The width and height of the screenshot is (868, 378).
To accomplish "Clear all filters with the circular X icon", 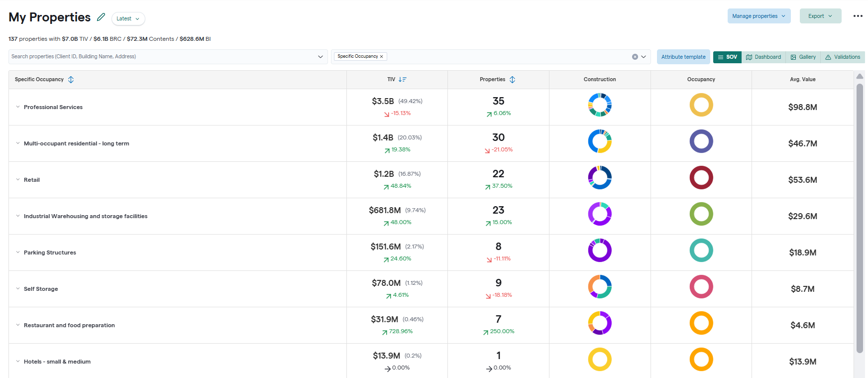I will [x=635, y=57].
